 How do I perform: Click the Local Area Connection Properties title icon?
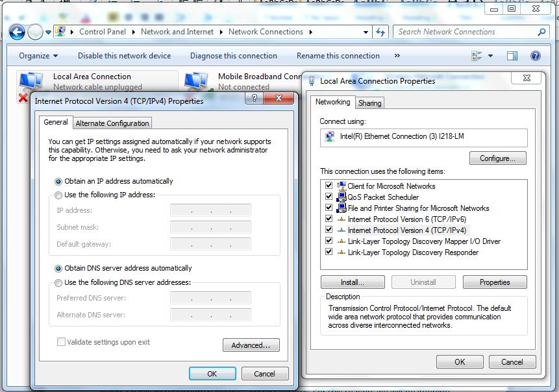click(x=311, y=81)
